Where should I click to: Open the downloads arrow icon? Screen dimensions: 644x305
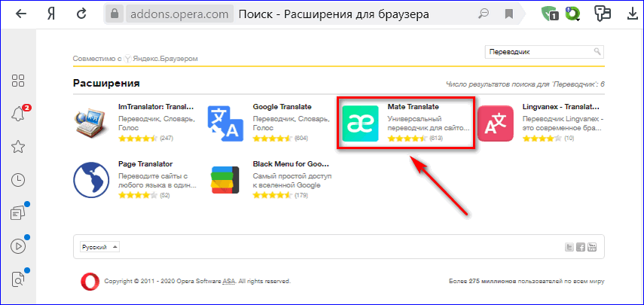(x=631, y=14)
